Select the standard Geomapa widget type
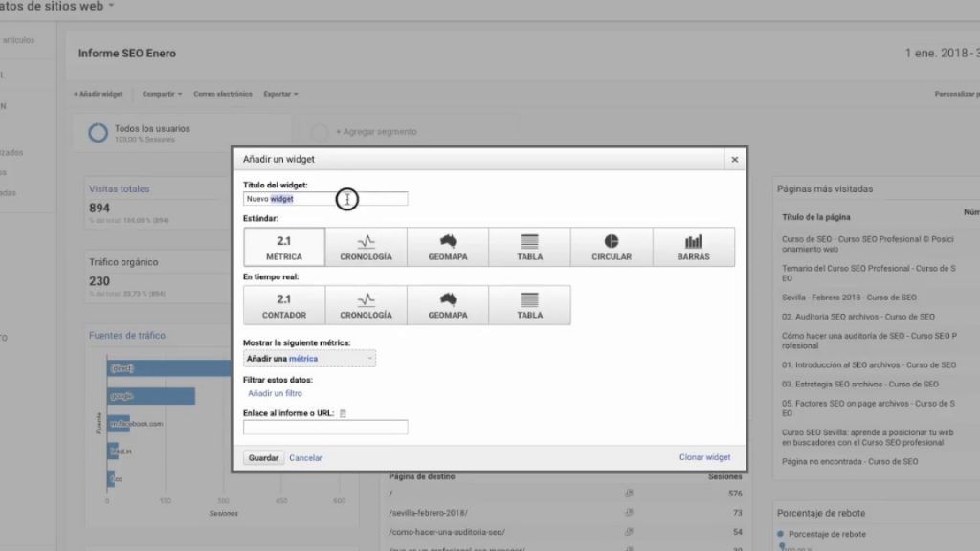 tap(448, 247)
